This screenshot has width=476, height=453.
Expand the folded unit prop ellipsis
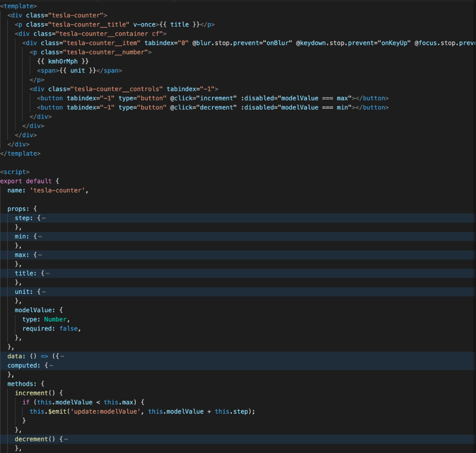click(x=44, y=292)
